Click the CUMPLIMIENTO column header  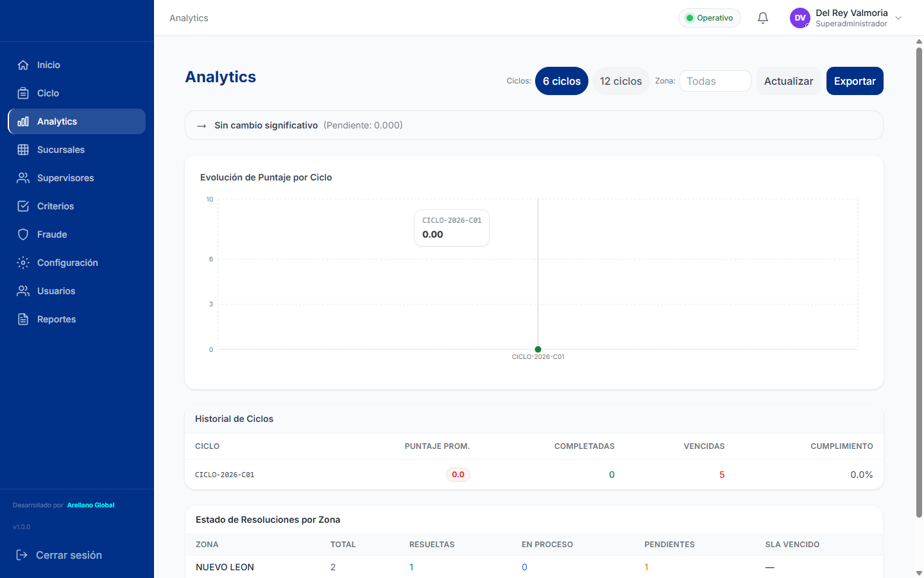(842, 446)
